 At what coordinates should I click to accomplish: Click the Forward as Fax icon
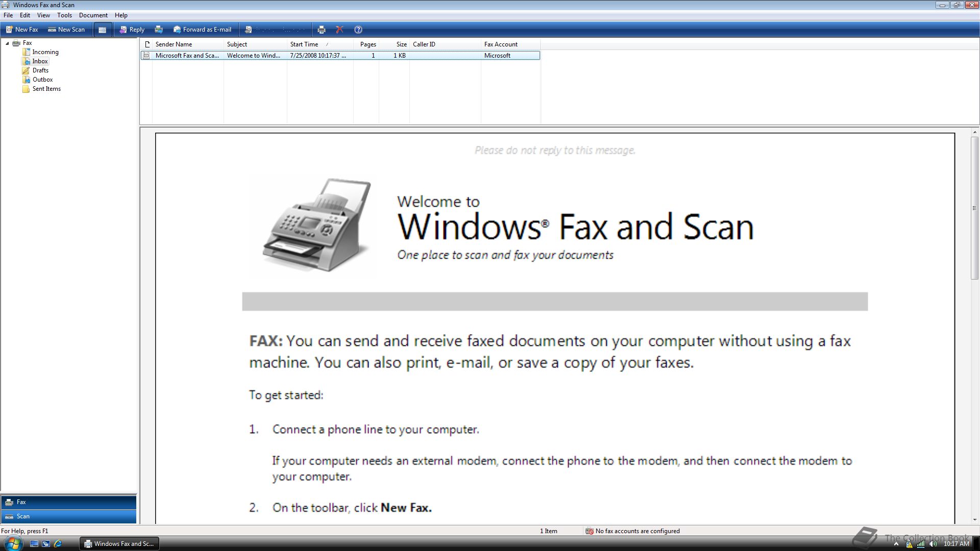click(159, 30)
